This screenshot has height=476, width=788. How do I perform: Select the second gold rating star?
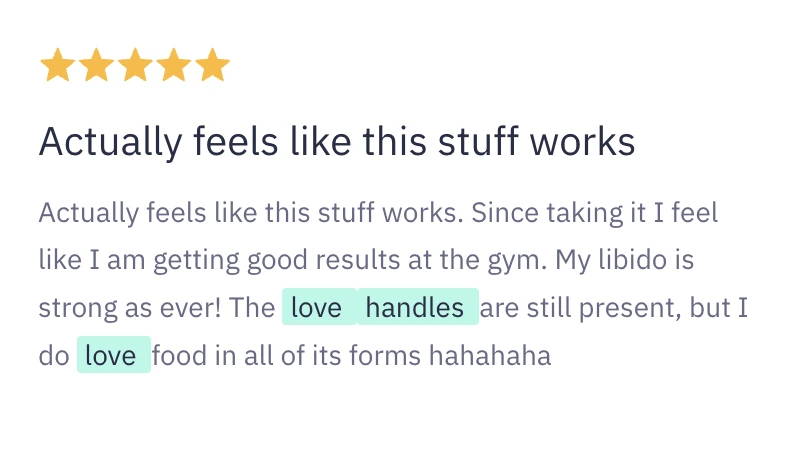pos(96,67)
